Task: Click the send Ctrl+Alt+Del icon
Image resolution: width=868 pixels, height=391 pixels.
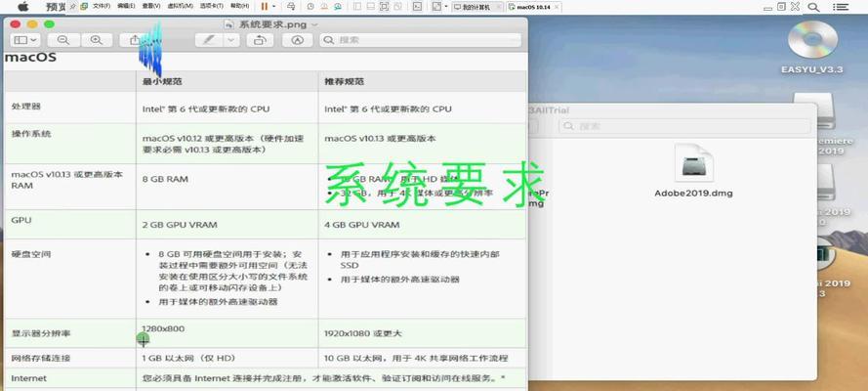Action: tap(291, 6)
